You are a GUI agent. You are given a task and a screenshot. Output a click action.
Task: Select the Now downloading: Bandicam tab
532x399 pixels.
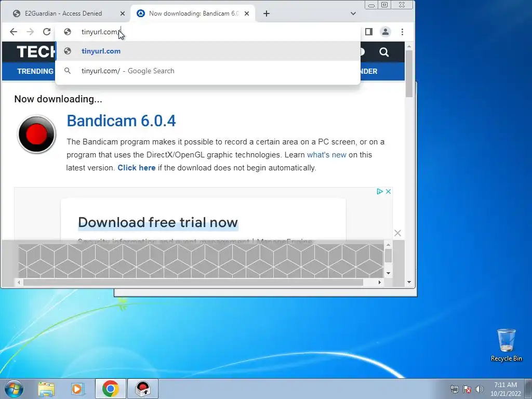coord(193,14)
